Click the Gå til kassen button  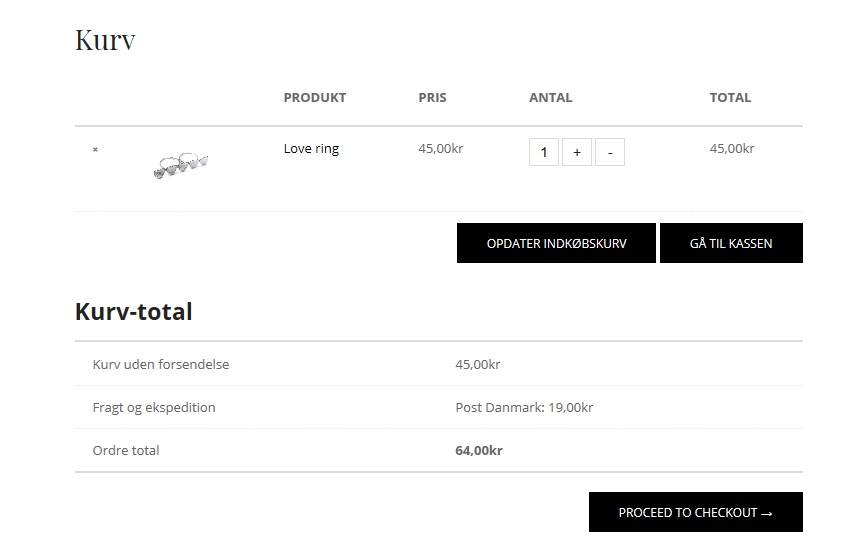click(731, 243)
